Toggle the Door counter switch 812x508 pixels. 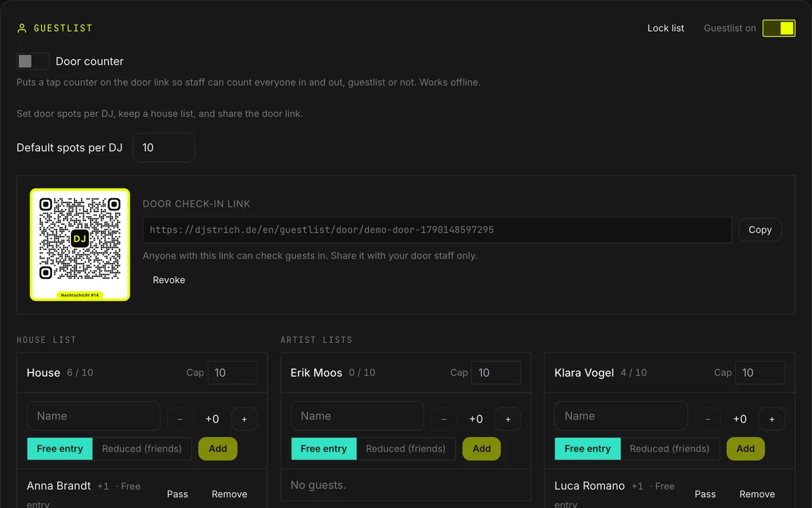pyautogui.click(x=33, y=61)
